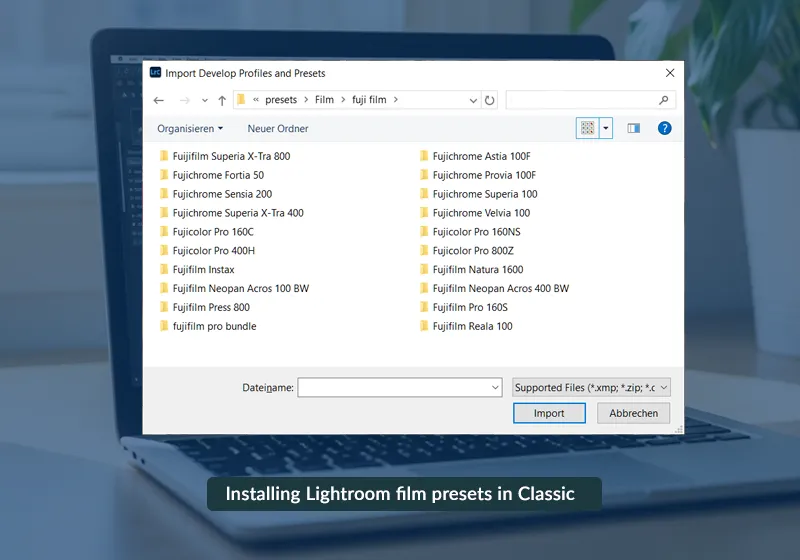Open the Supported Files type dropdown
This screenshot has width=800, height=560.
click(591, 388)
